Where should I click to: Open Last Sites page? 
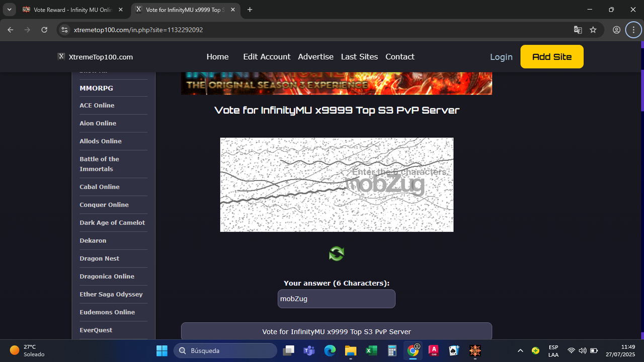pyautogui.click(x=359, y=57)
